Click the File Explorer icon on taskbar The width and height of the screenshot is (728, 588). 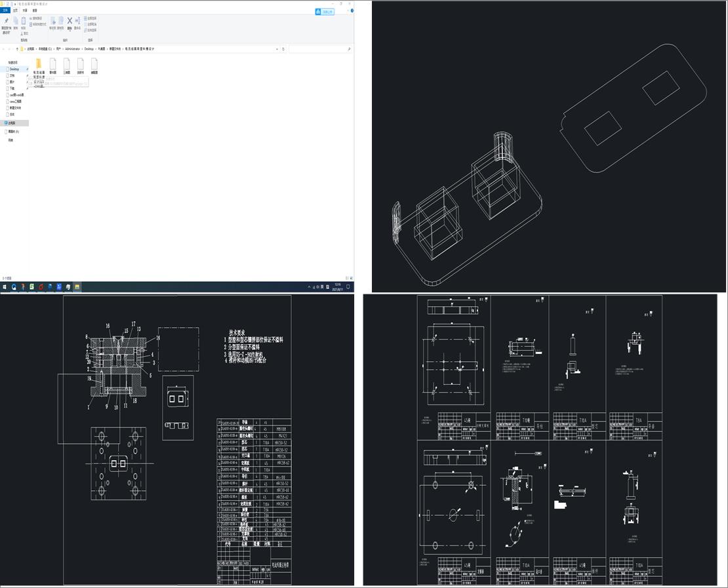pos(77,287)
